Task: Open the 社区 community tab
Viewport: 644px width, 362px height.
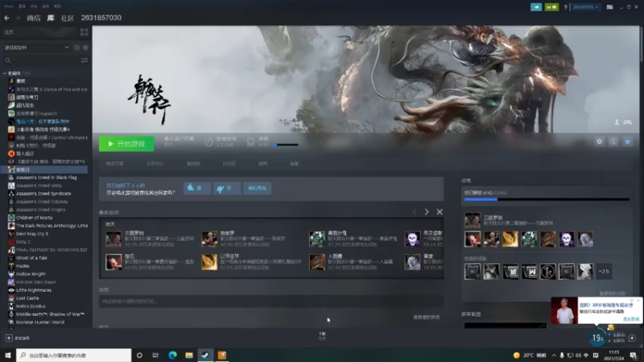Action: (x=68, y=18)
